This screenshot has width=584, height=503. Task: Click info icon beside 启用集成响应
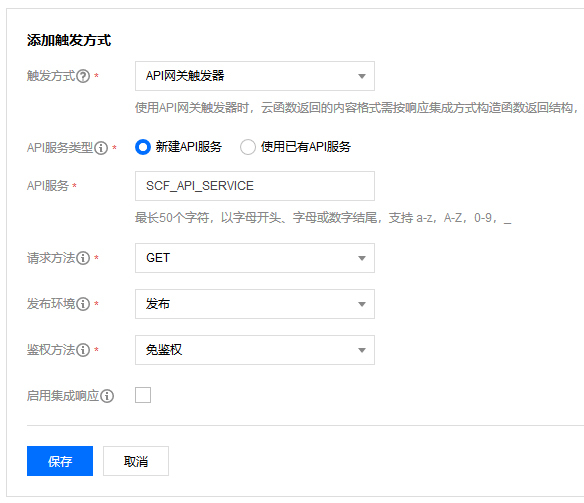pos(107,396)
